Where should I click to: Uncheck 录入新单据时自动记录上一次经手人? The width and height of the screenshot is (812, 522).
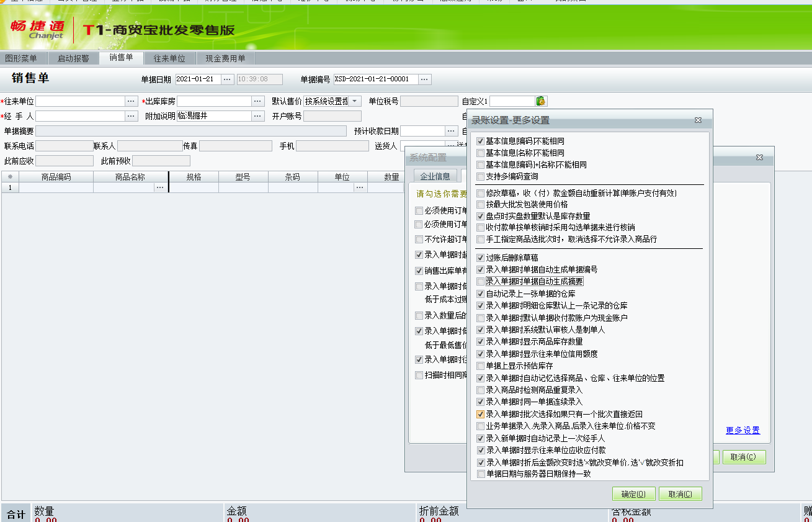pos(480,438)
